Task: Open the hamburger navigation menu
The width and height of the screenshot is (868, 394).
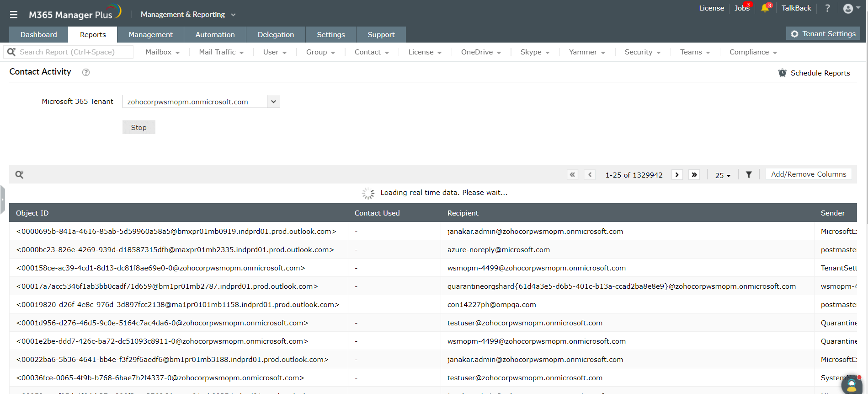Action: point(14,15)
